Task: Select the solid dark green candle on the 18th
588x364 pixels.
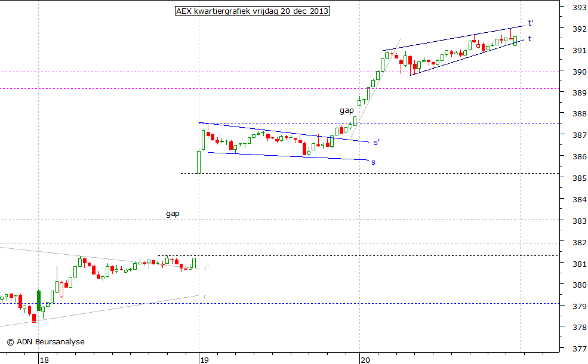Action: pyautogui.click(x=39, y=300)
